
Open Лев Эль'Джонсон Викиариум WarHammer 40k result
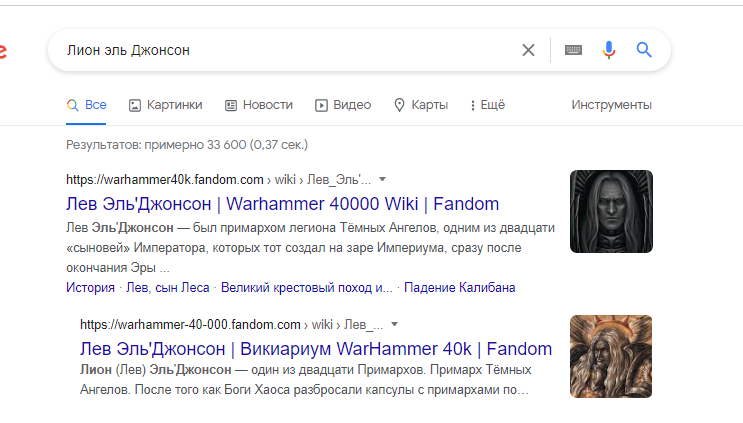(x=316, y=349)
